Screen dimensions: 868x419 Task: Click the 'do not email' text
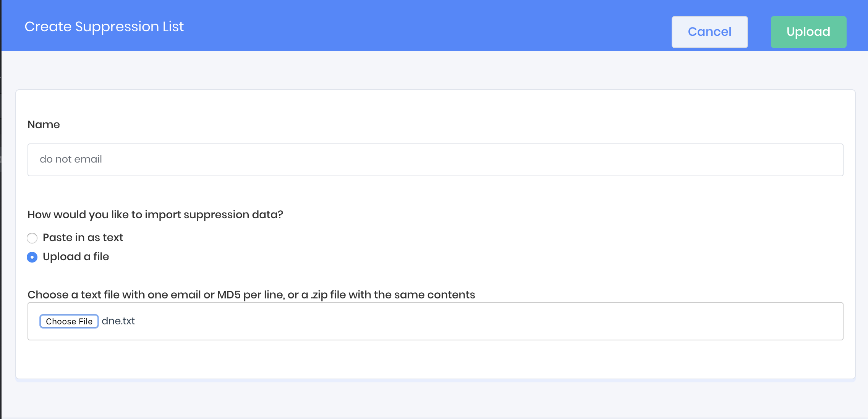point(71,159)
